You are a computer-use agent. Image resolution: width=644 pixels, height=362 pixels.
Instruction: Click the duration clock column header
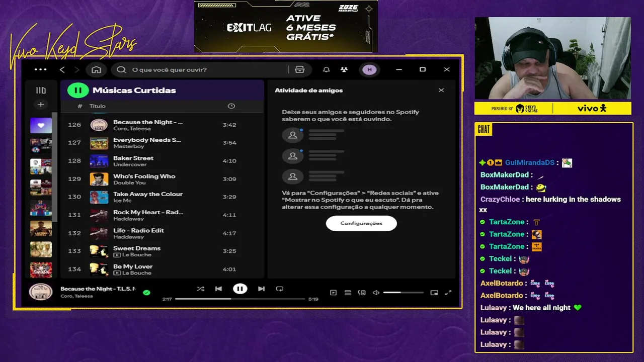point(231,106)
